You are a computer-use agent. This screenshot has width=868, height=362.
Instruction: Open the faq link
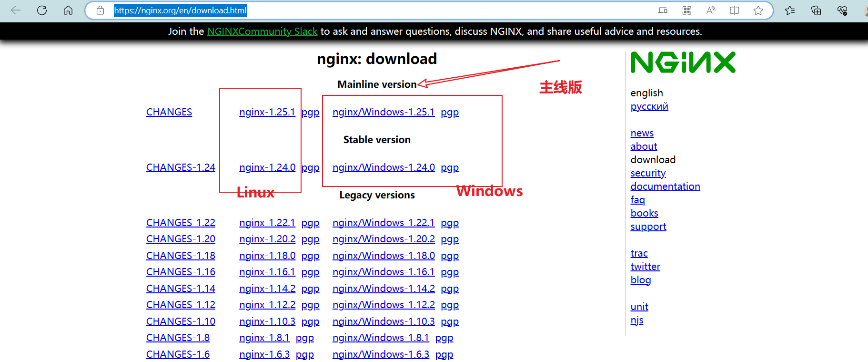pos(637,200)
